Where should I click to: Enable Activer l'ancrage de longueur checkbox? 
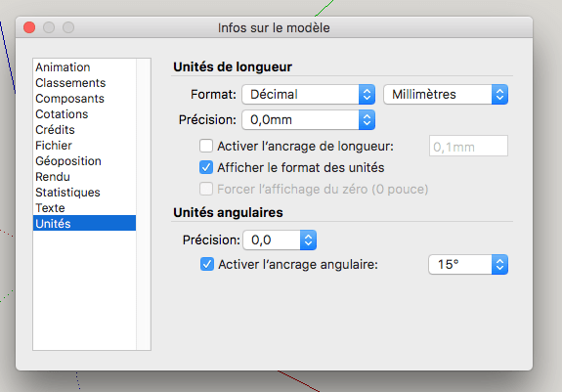coord(206,147)
